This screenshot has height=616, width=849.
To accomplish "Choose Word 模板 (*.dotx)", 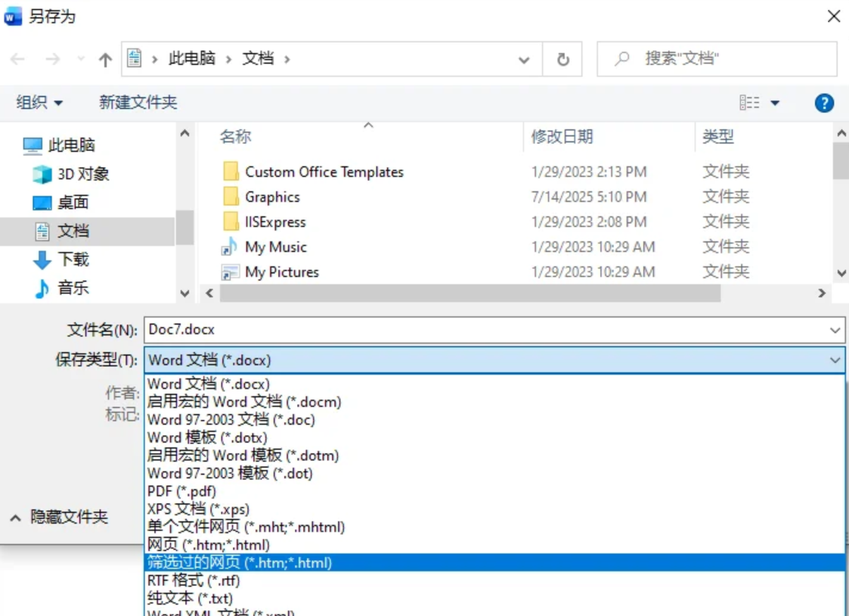I will pos(494,437).
